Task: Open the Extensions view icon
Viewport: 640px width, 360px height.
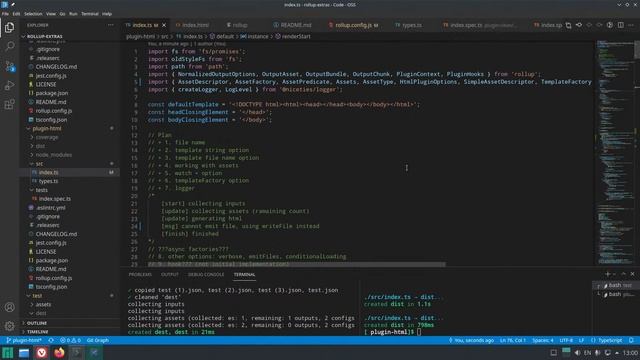Action: (x=9, y=104)
